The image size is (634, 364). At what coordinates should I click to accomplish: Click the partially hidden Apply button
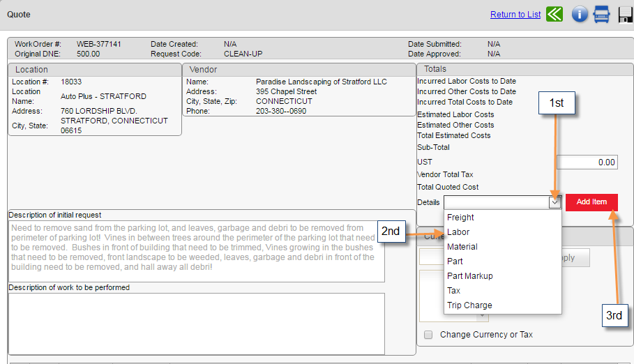coord(575,258)
